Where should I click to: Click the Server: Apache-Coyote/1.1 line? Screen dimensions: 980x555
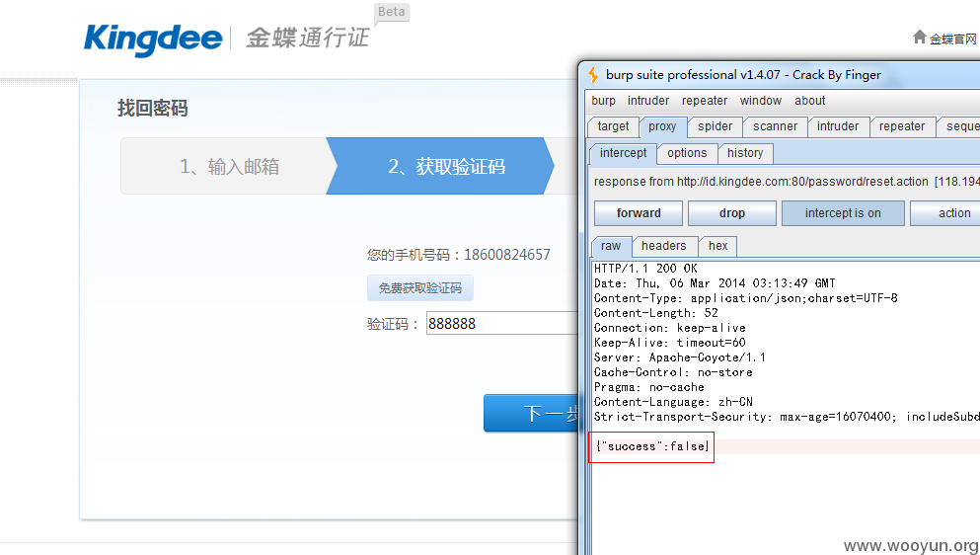(x=680, y=357)
